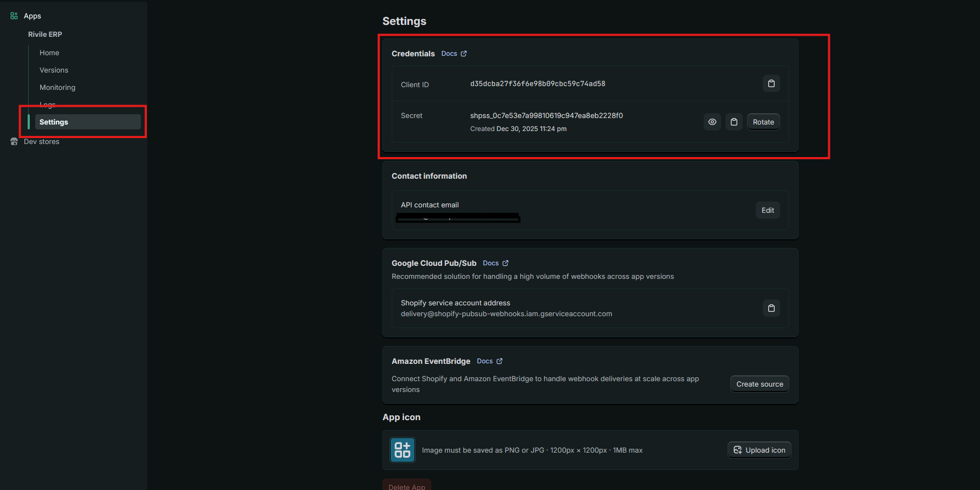980x490 pixels.
Task: Copy the Client ID to clipboard
Action: coord(771,84)
